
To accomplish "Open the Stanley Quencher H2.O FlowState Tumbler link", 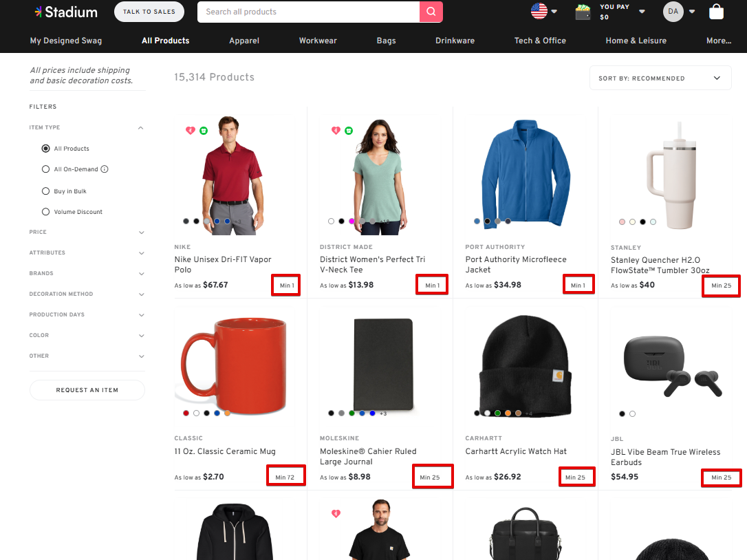I will pyautogui.click(x=660, y=265).
